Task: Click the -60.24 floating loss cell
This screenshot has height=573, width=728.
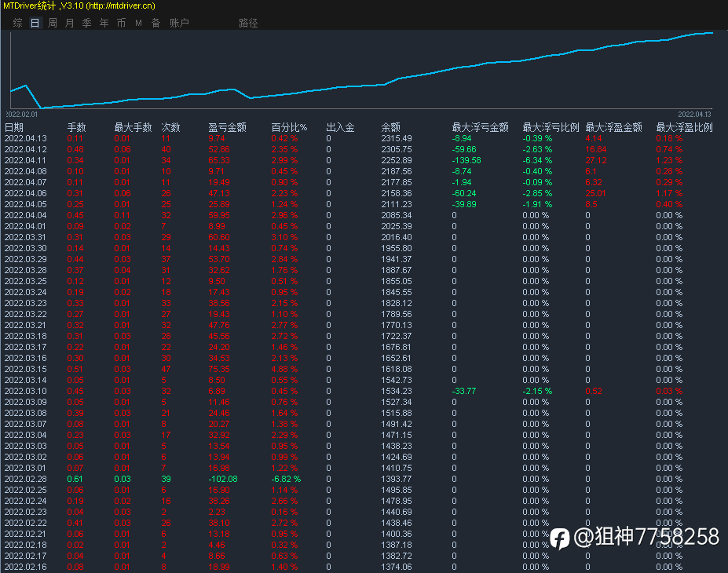Action: 463,193
